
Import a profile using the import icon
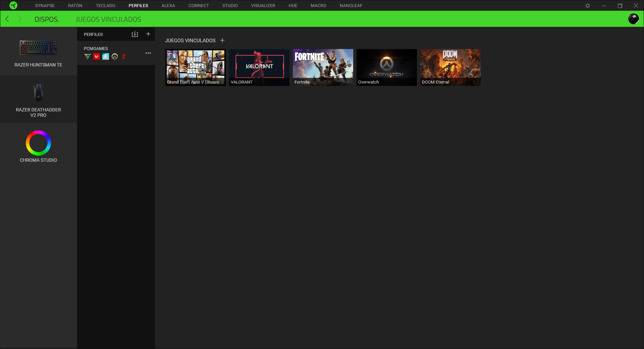pyautogui.click(x=135, y=34)
